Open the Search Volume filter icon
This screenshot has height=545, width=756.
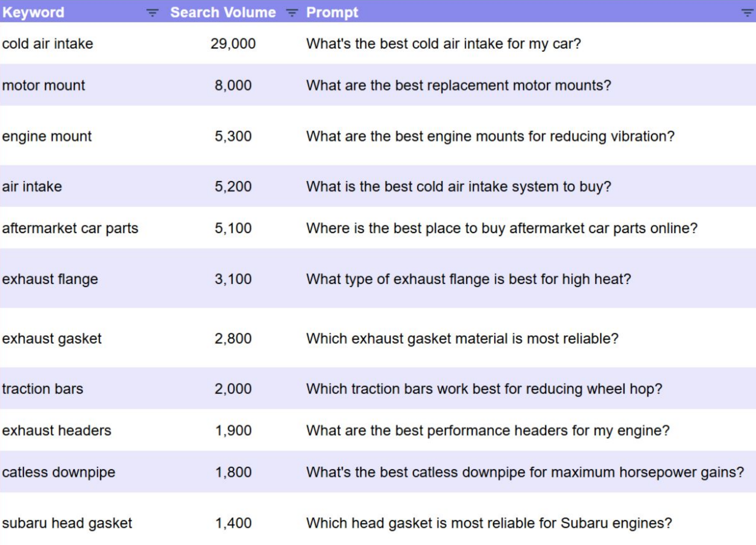(292, 13)
